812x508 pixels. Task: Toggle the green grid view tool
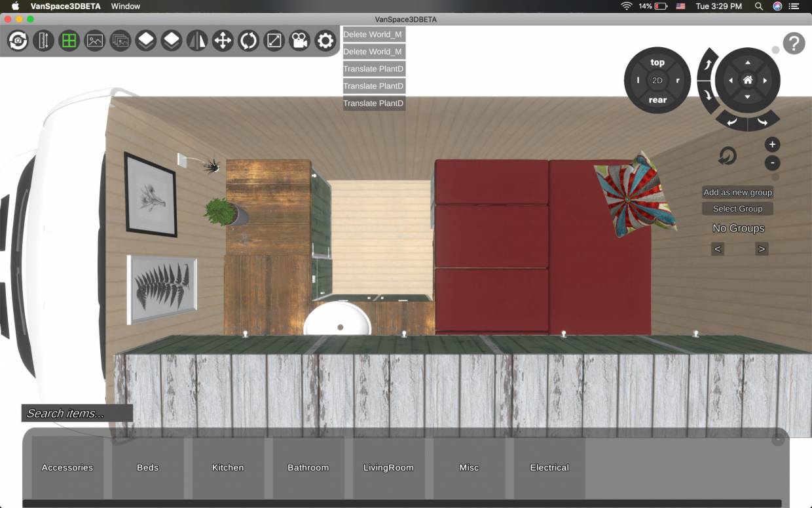click(69, 40)
